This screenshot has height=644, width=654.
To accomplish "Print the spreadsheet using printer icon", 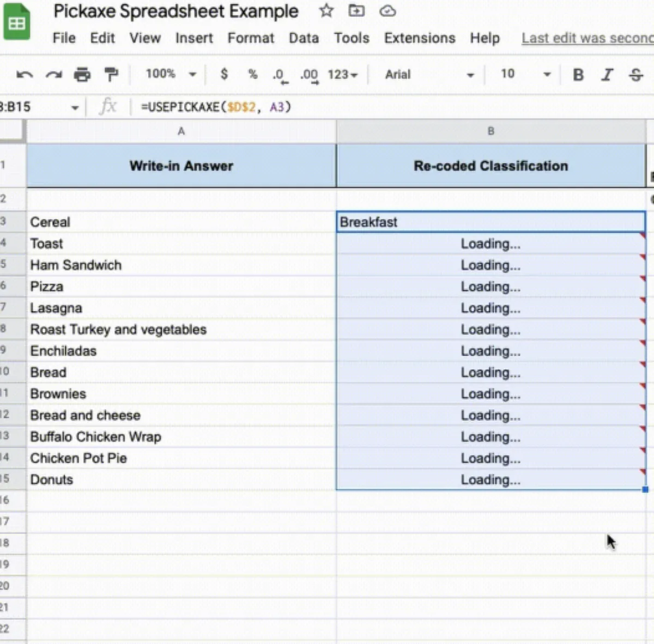I will pyautogui.click(x=82, y=75).
